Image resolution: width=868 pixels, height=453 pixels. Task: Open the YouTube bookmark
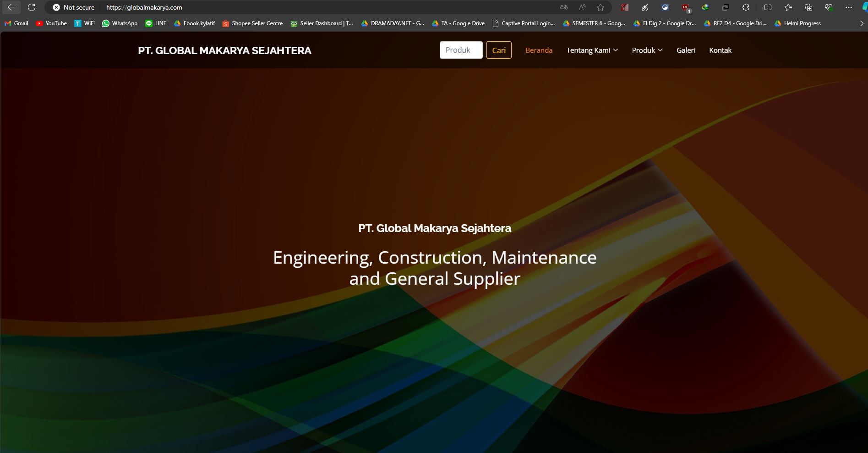[x=51, y=23]
